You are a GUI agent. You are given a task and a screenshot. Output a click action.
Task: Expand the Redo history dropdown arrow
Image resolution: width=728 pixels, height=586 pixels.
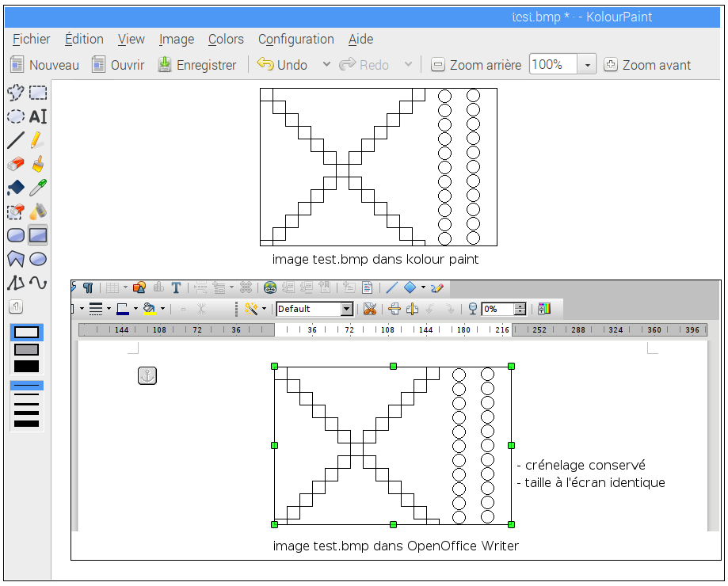(408, 64)
